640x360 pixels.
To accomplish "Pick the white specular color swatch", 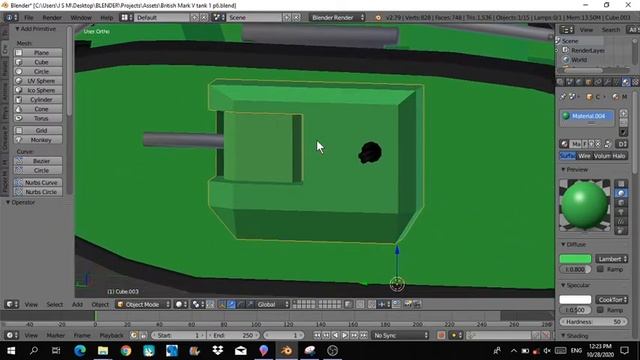I will [575, 300].
